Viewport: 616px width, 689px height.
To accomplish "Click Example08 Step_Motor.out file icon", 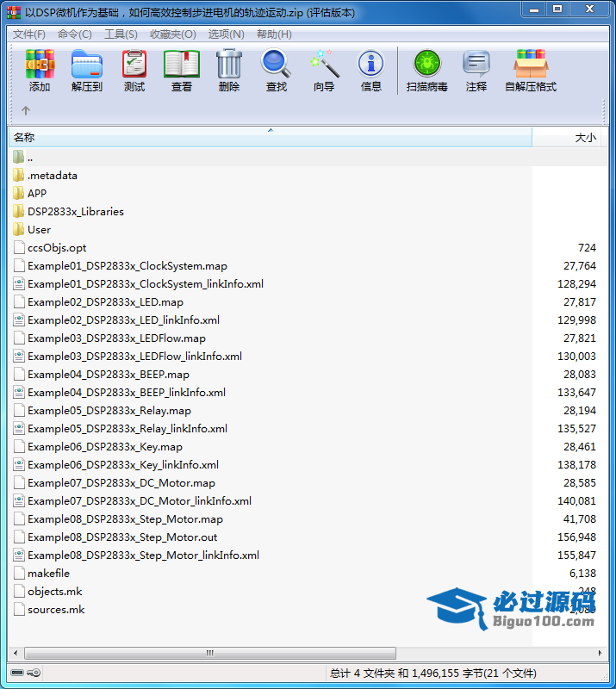I will [19, 537].
